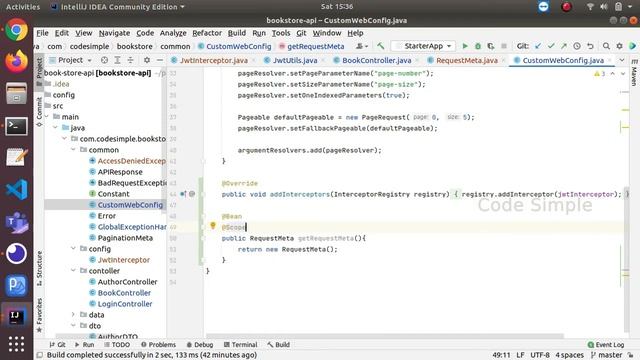640x360 pixels.
Task: Open Terminal from the Ubuntu dock
Action: [x=16, y=126]
